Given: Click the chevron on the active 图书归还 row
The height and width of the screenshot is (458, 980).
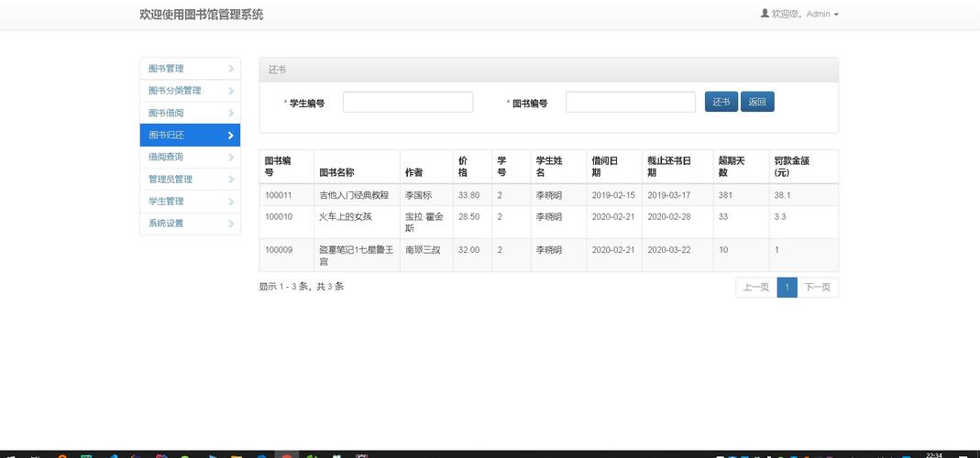Looking at the screenshot, I should pos(231,135).
